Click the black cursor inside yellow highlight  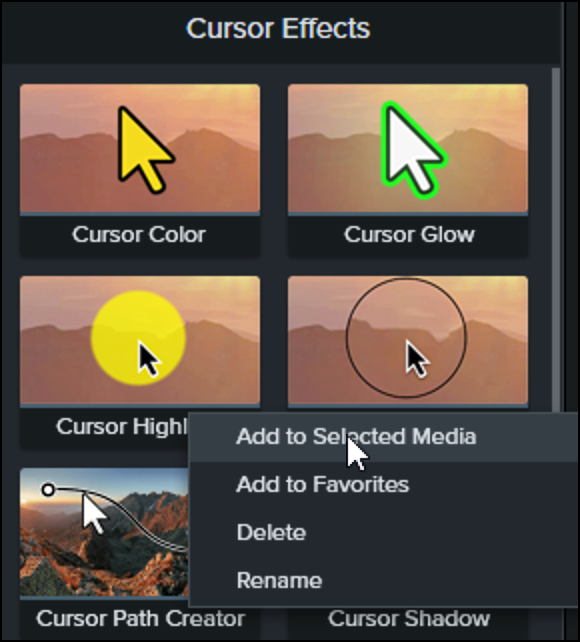149,359
